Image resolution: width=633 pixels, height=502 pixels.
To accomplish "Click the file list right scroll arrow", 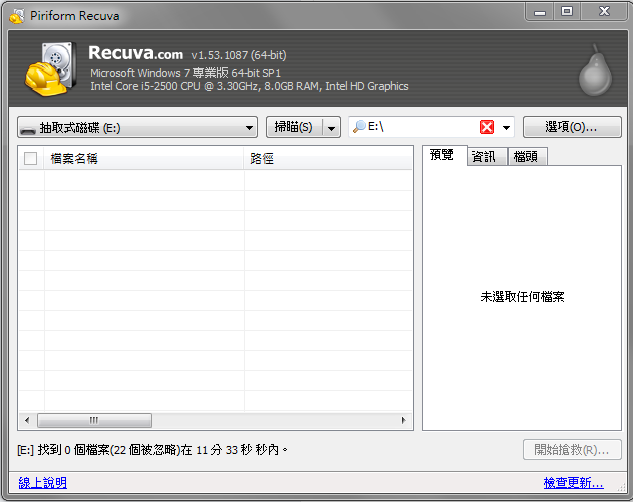I will 403,420.
